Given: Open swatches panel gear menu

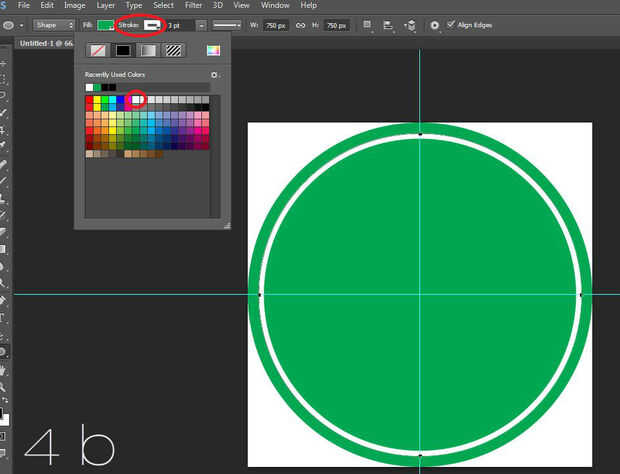Looking at the screenshot, I should (214, 75).
